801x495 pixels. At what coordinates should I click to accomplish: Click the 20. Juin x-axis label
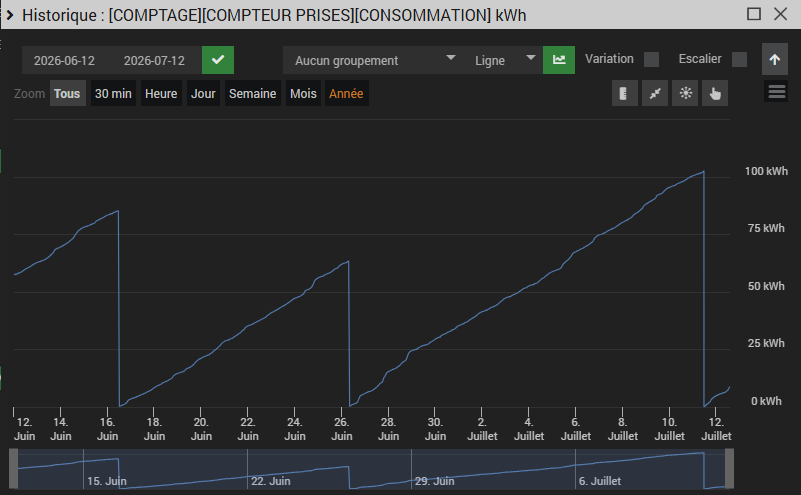pos(201,429)
